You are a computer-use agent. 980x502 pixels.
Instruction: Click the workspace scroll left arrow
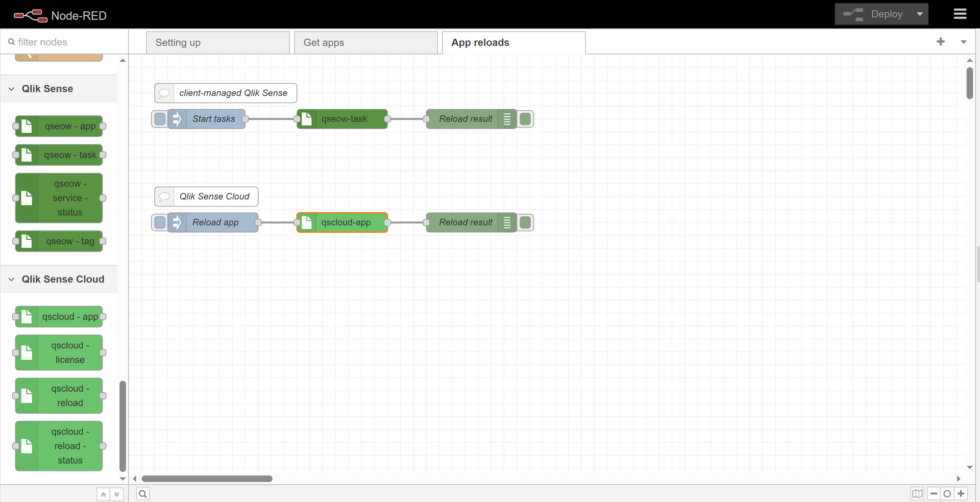click(x=134, y=478)
